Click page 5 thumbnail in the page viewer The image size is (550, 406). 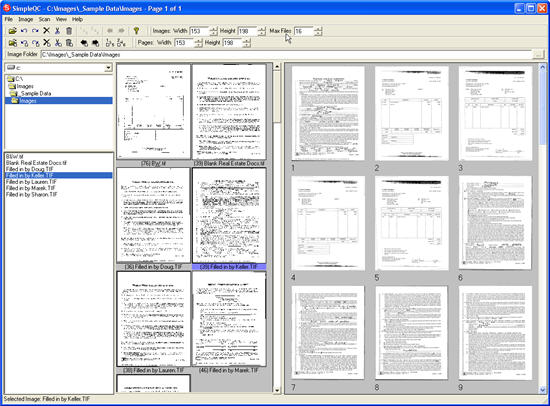tap(411, 223)
